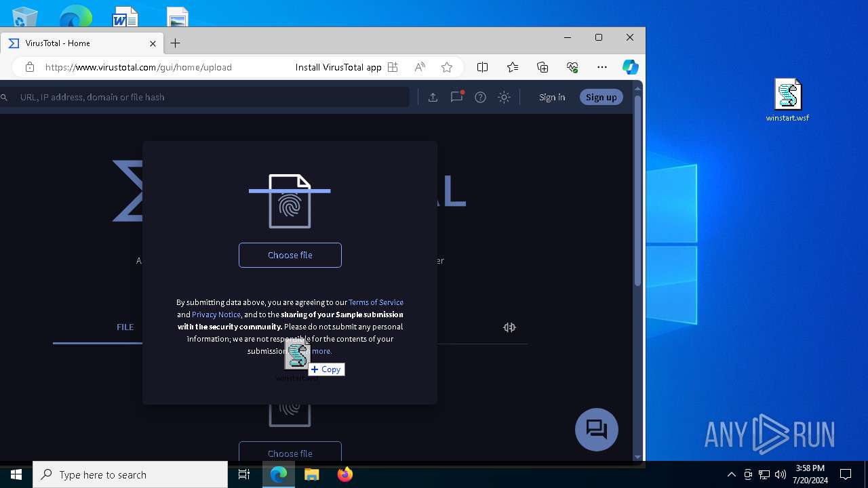Click the fingerprint file icon

(290, 201)
